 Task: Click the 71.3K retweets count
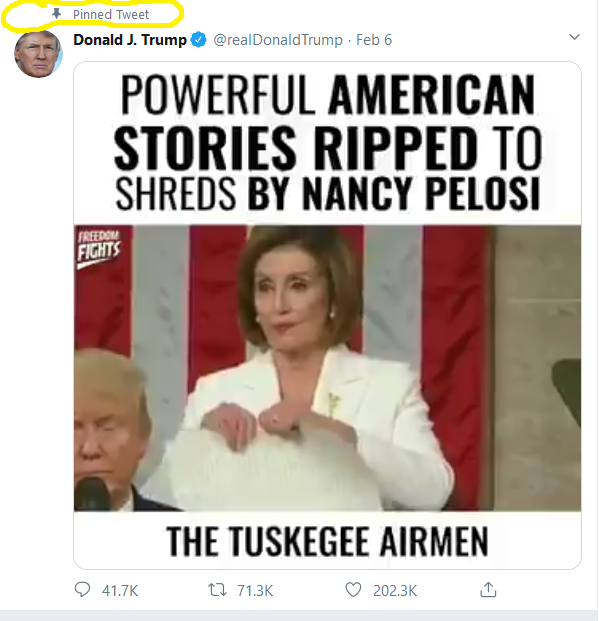pos(255,591)
